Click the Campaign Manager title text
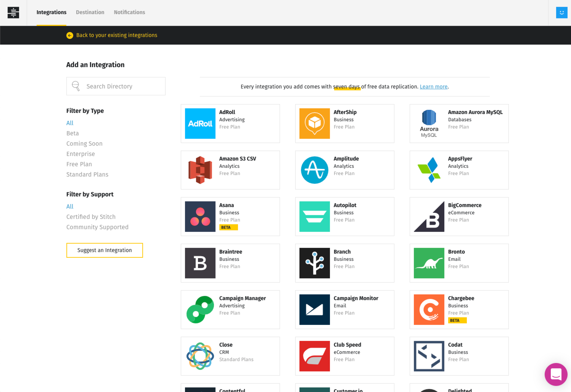This screenshot has height=392, width=571. [243, 298]
